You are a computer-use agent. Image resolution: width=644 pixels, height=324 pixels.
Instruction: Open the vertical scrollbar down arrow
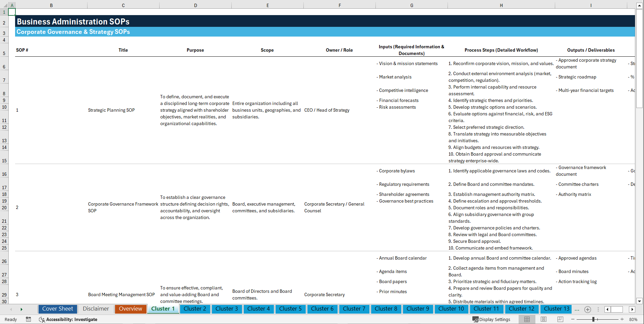coord(640,301)
